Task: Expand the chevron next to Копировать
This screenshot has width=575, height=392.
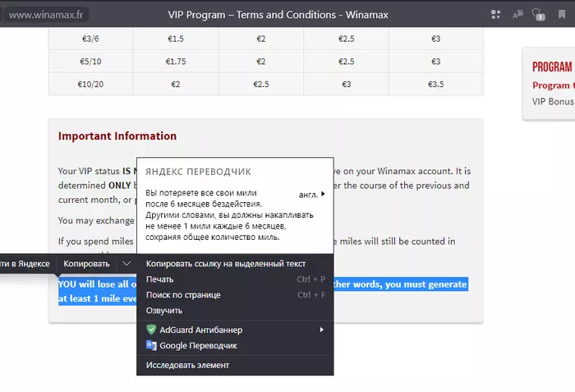Action: click(x=126, y=264)
